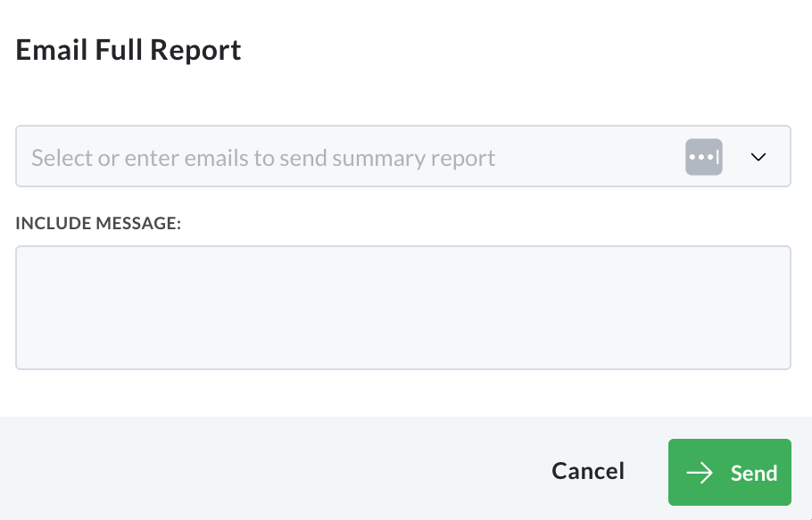Dismiss dialog using the Cancel text button
812x520 pixels.
coord(588,471)
